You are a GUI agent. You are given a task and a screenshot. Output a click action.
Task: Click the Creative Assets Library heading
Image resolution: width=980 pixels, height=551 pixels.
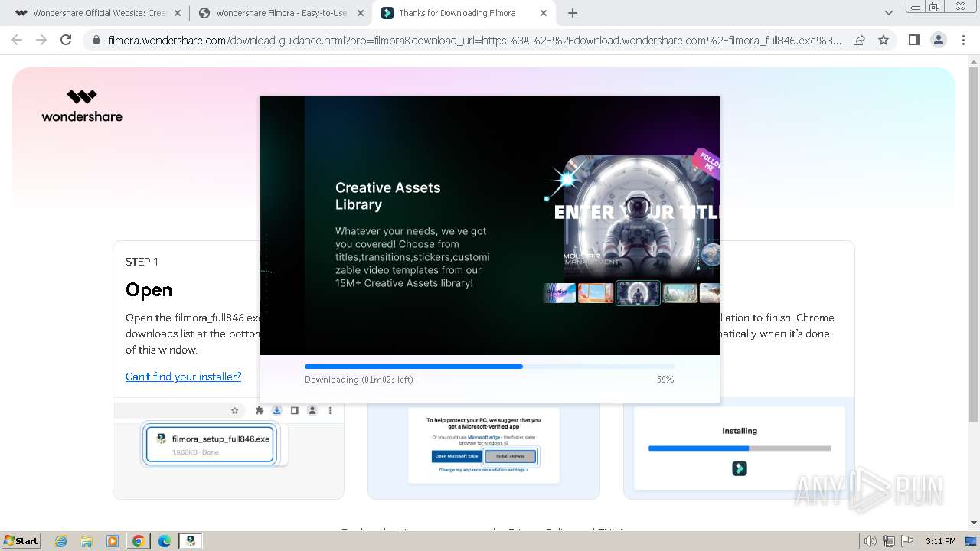pyautogui.click(x=388, y=196)
